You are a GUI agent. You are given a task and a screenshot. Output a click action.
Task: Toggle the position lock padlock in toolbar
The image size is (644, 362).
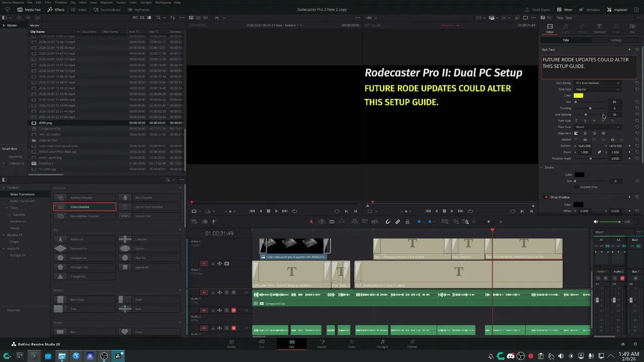(407, 222)
